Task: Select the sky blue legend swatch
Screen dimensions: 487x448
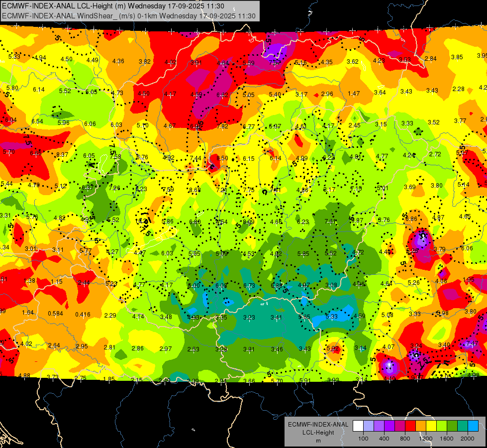Action: (x=474, y=426)
